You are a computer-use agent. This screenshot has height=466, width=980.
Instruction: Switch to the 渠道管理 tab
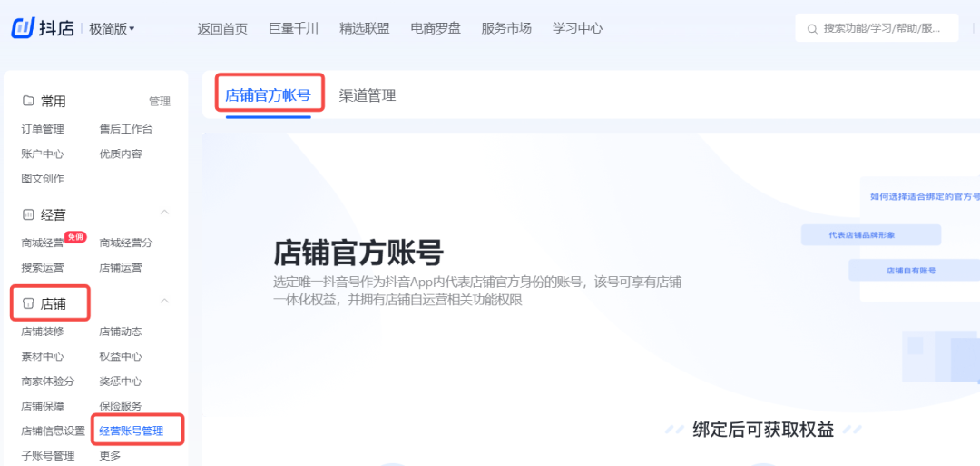[x=367, y=95]
